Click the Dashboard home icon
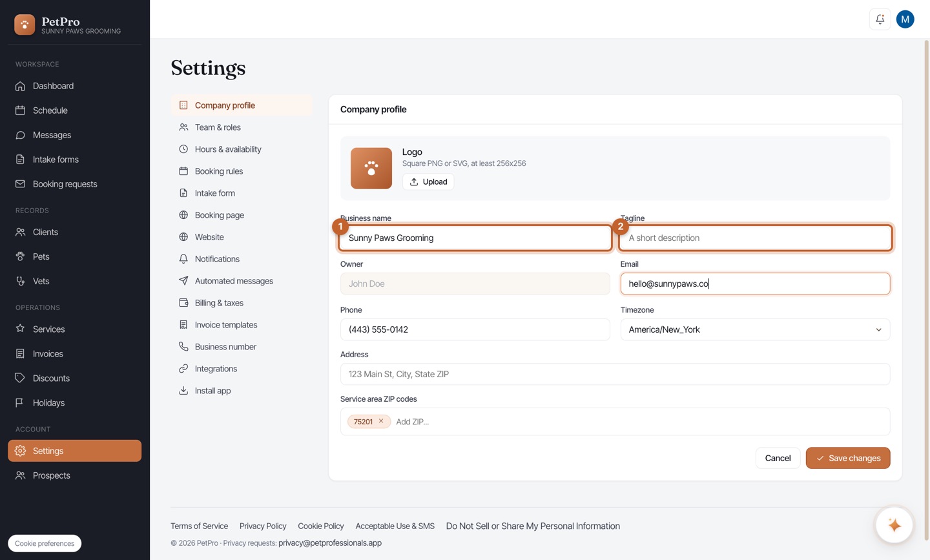Screen dimensions: 930x560 (20, 86)
